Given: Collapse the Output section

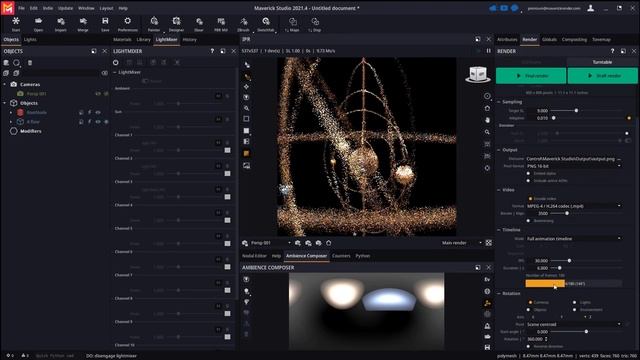Looking at the screenshot, I should click(x=499, y=150).
